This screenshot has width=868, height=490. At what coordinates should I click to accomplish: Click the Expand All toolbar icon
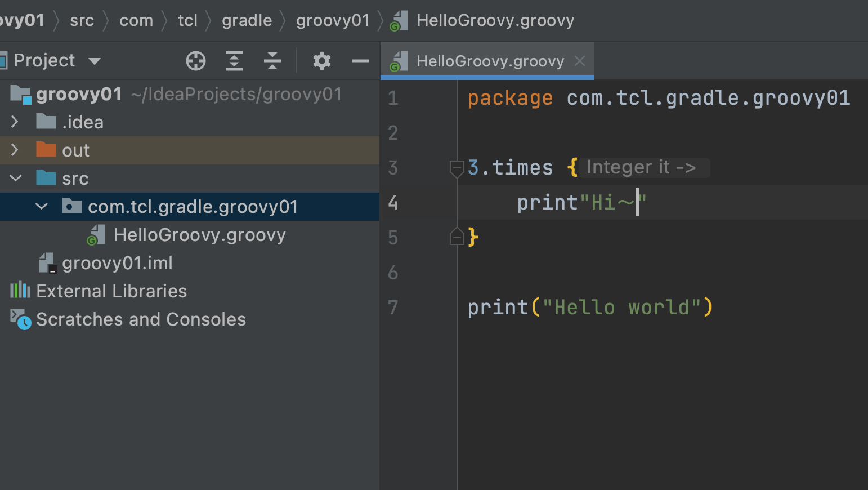click(234, 61)
